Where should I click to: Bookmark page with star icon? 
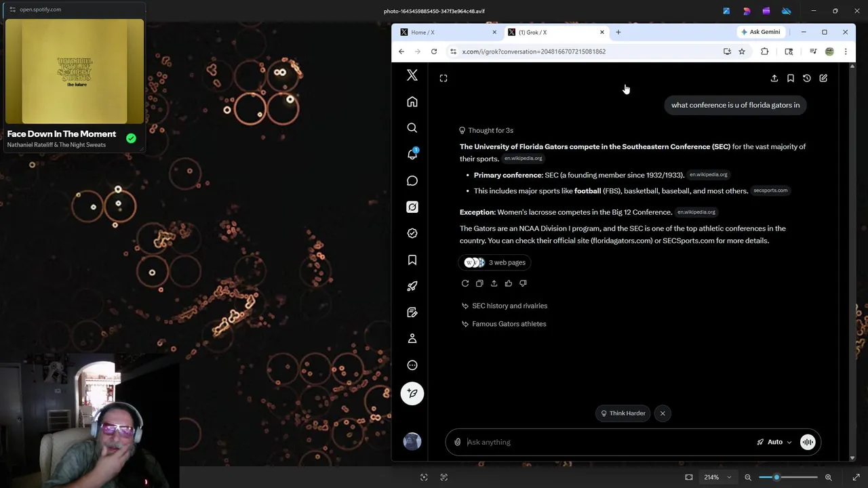coord(742,52)
